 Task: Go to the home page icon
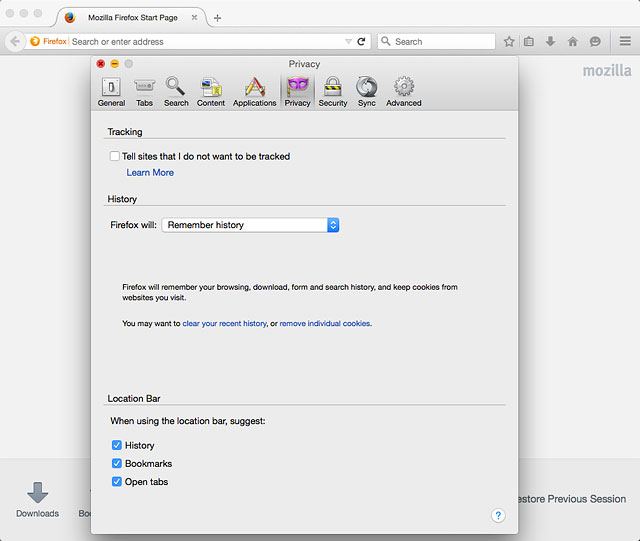[573, 41]
